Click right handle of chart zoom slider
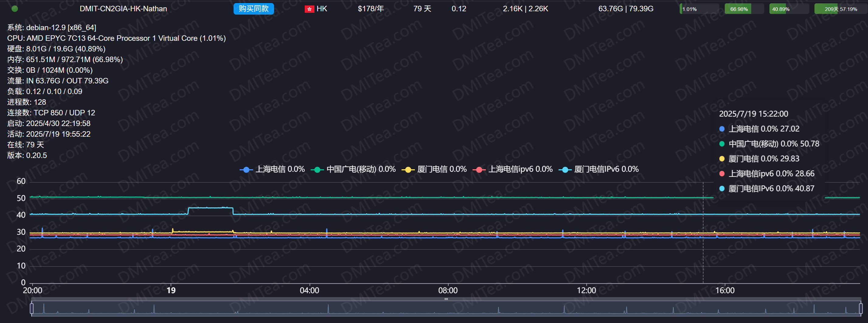The height and width of the screenshot is (323, 868). [861, 308]
